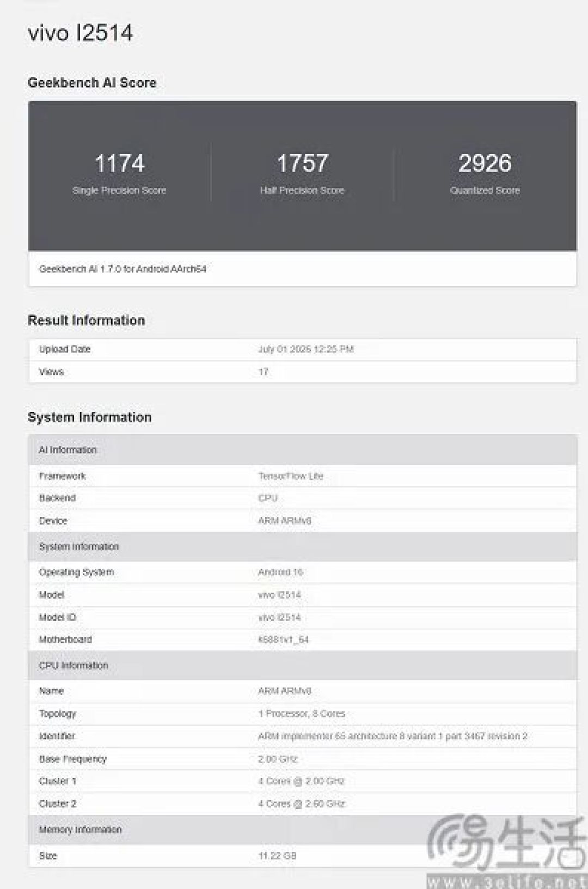Select the ARM implementer Identifier value
The height and width of the screenshot is (889, 588).
393,736
